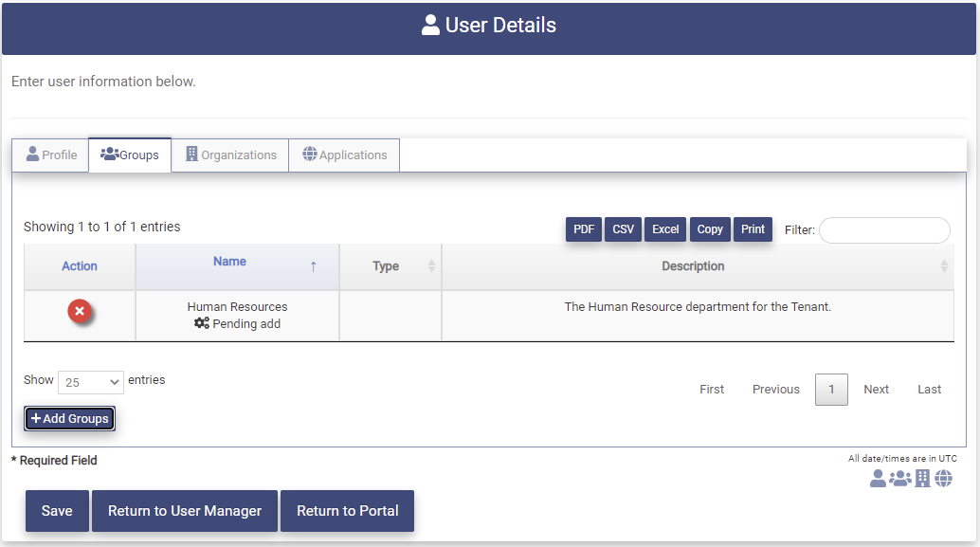This screenshot has width=980, height=547.
Task: Click the globe icon near UTC note
Action: pyautogui.click(x=943, y=478)
